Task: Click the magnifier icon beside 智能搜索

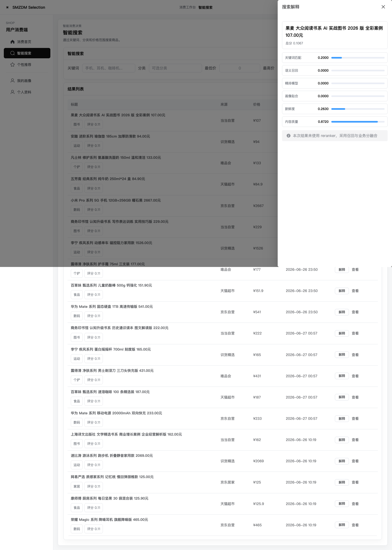Action: (13, 53)
